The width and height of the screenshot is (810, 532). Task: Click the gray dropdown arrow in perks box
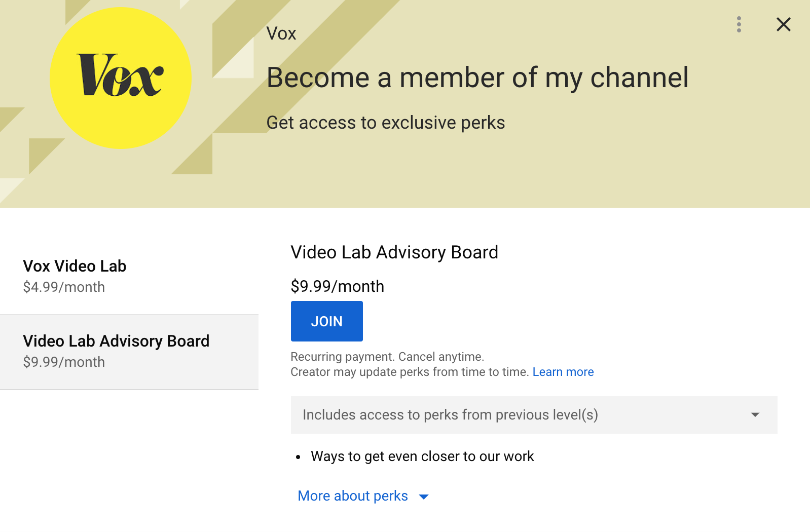[755, 415]
